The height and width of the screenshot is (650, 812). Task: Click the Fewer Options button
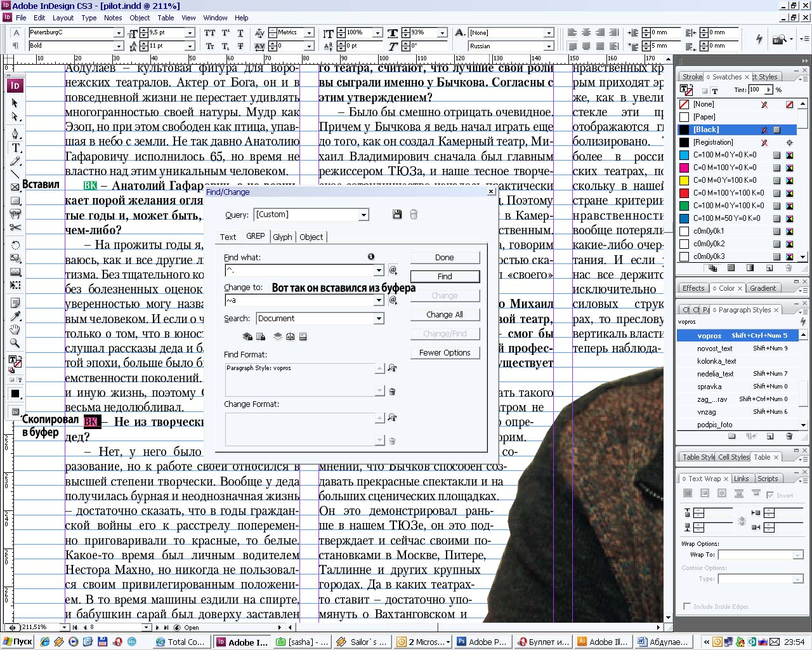pyautogui.click(x=445, y=353)
